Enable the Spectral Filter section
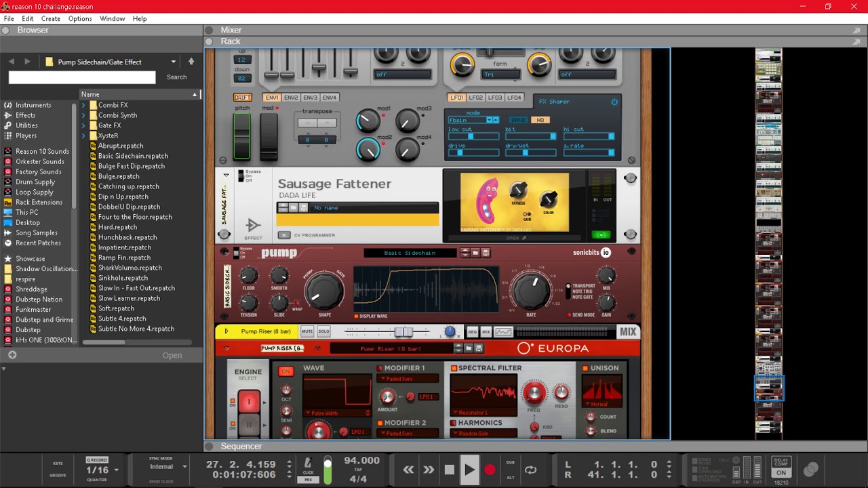Image resolution: width=868 pixels, height=488 pixels. coord(454,368)
